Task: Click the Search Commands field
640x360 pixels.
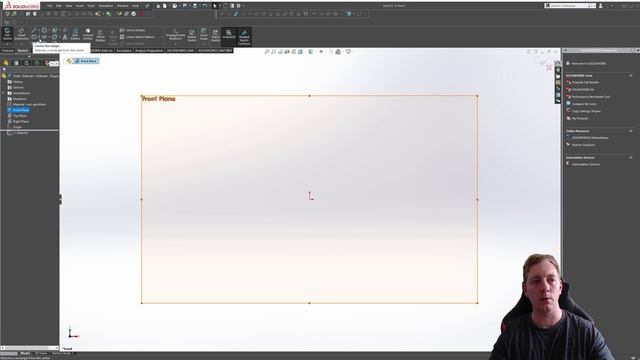Action: [x=569, y=6]
